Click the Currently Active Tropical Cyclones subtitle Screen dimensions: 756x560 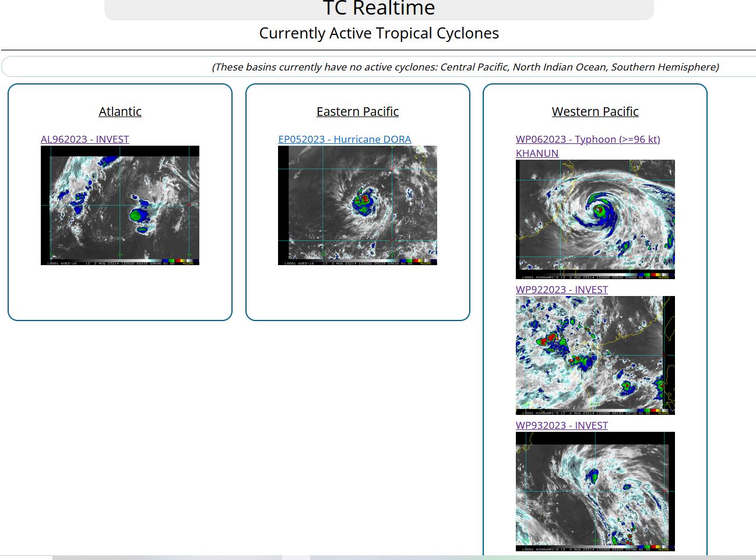379,33
